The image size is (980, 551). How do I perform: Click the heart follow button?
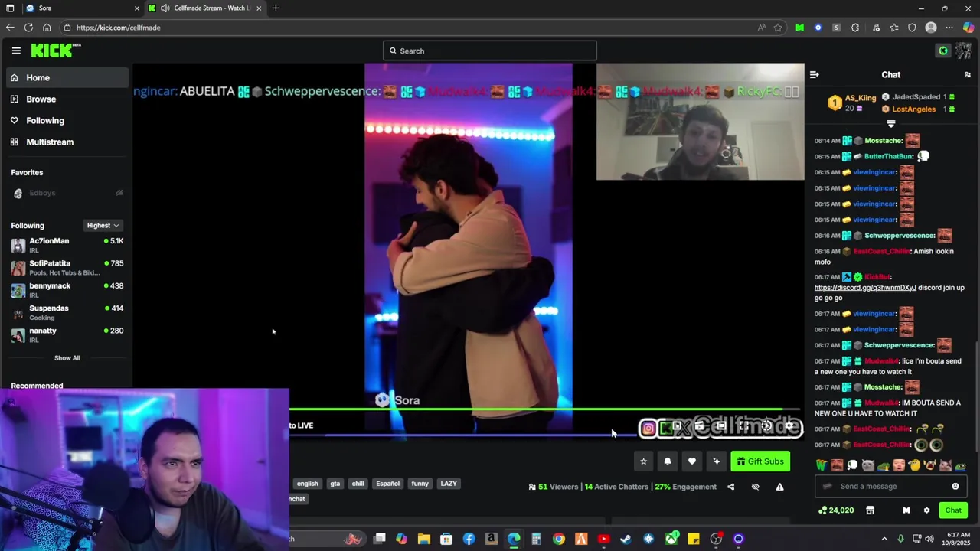[x=692, y=461]
